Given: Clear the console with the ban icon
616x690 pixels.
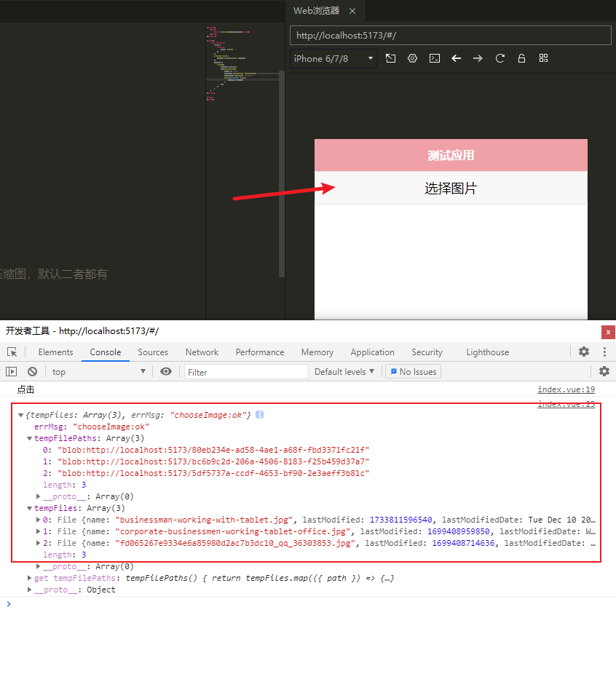Looking at the screenshot, I should coord(32,372).
